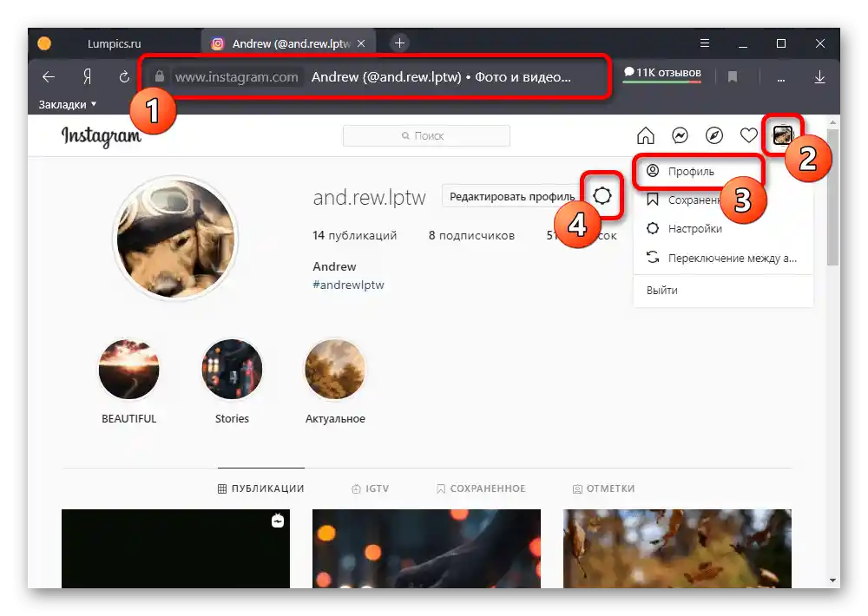
Task: Open the activity heart icon
Action: coord(748,135)
